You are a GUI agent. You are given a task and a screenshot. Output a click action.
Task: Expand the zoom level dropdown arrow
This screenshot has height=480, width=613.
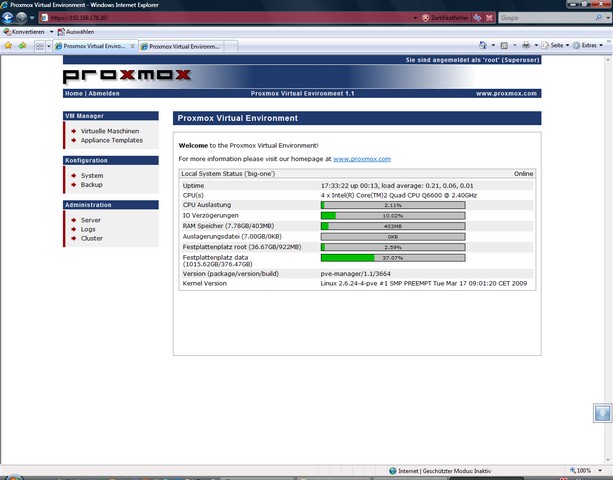pos(600,471)
